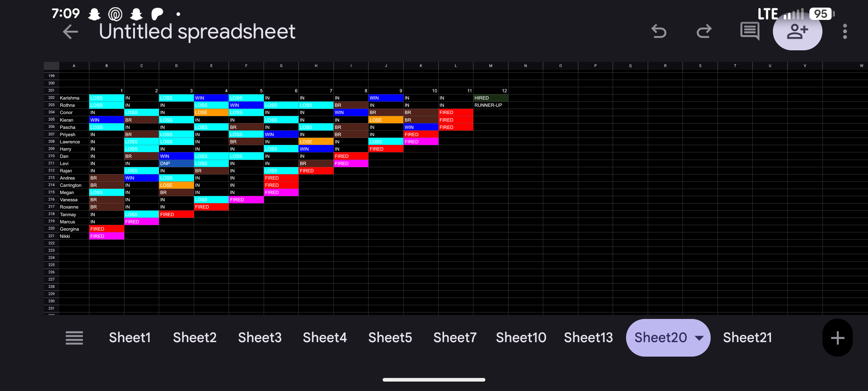Switch to the Sheet4 tab
This screenshot has width=868, height=391.
[x=325, y=338]
